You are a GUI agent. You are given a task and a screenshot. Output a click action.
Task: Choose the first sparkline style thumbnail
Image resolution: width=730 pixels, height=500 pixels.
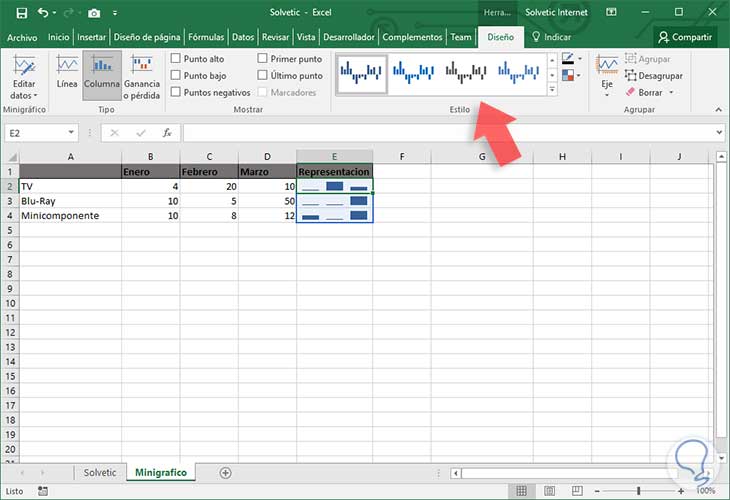pos(361,73)
